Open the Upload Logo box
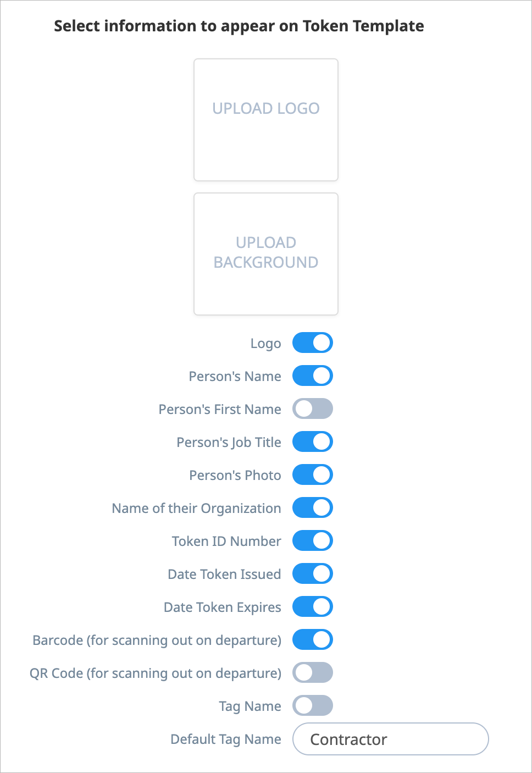Viewport: 532px width, 773px height. [266, 120]
